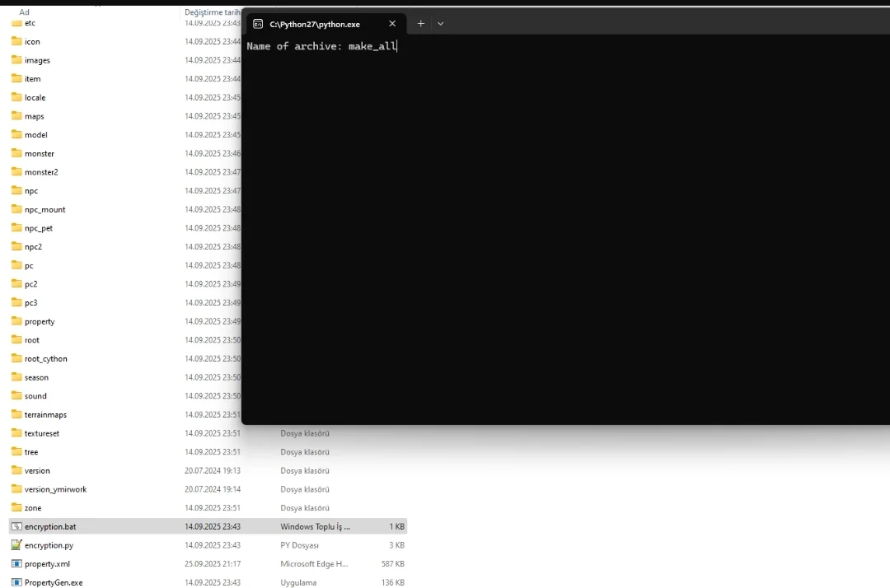
Task: Select the encryption.py file icon
Action: point(16,545)
